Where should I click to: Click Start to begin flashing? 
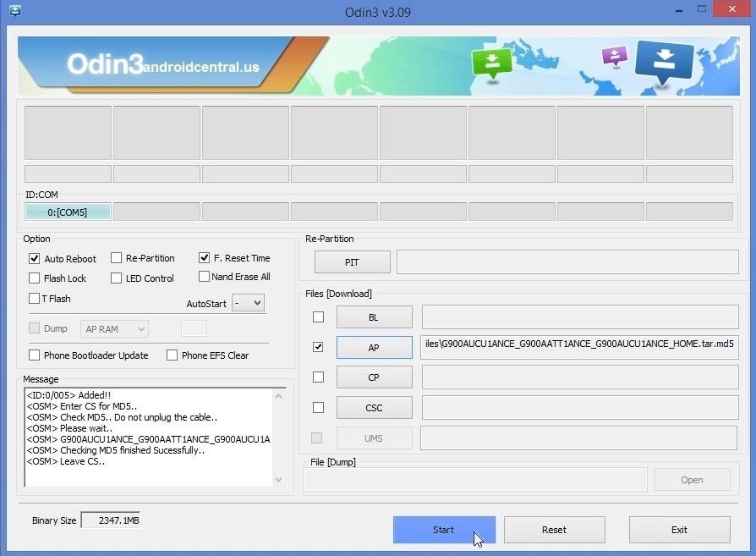tap(444, 530)
